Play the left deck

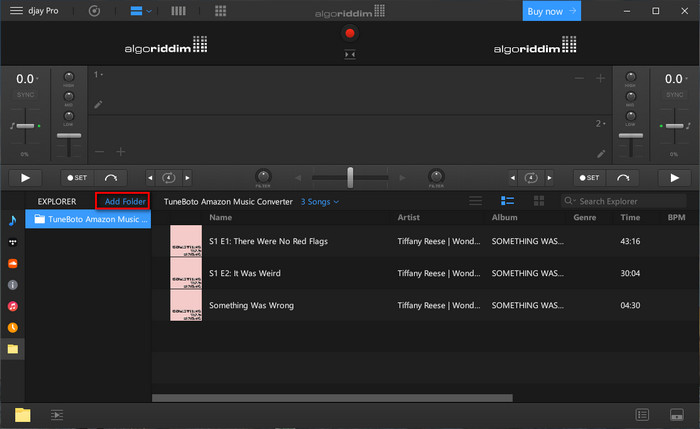(25, 178)
